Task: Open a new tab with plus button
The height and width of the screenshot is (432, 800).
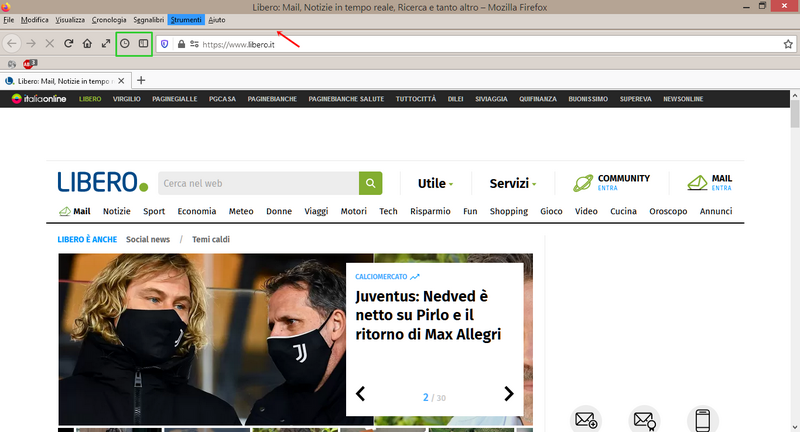Action: tap(141, 80)
